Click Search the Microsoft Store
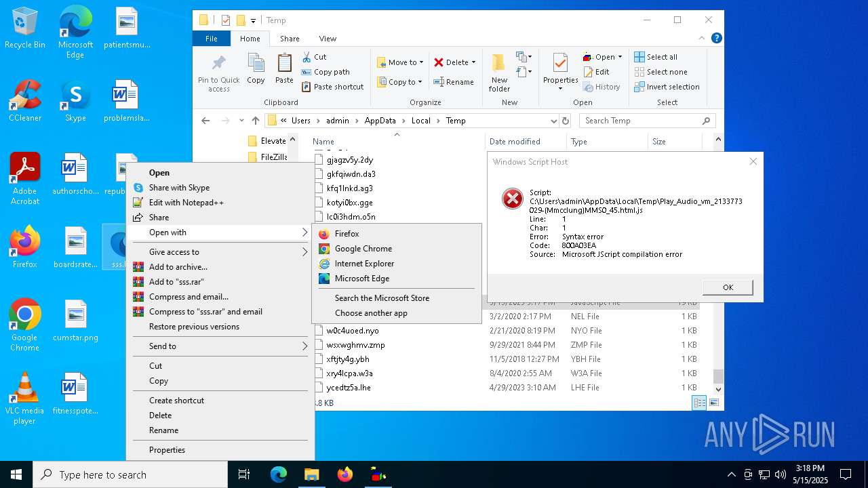Image resolution: width=868 pixels, height=488 pixels. pos(397,298)
